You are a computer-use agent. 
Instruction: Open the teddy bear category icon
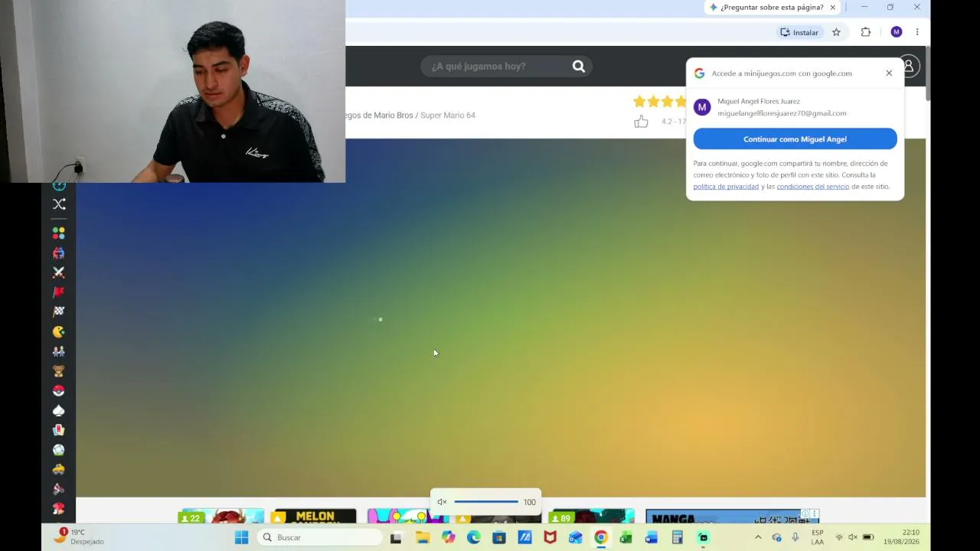click(59, 371)
